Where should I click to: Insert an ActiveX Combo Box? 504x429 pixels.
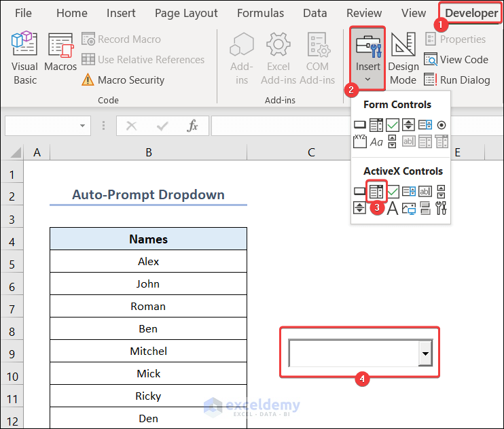pyautogui.click(x=376, y=192)
